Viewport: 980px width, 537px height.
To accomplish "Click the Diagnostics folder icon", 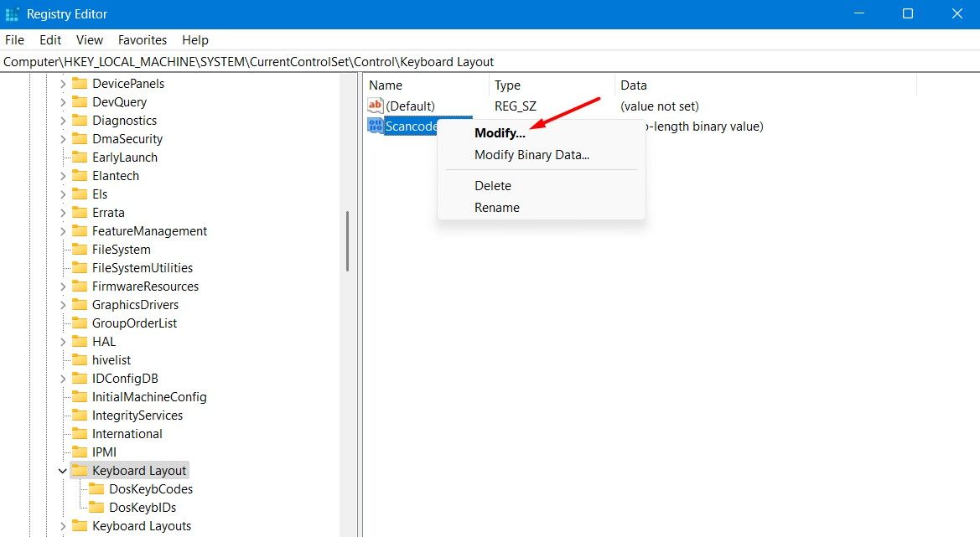I will pos(80,120).
